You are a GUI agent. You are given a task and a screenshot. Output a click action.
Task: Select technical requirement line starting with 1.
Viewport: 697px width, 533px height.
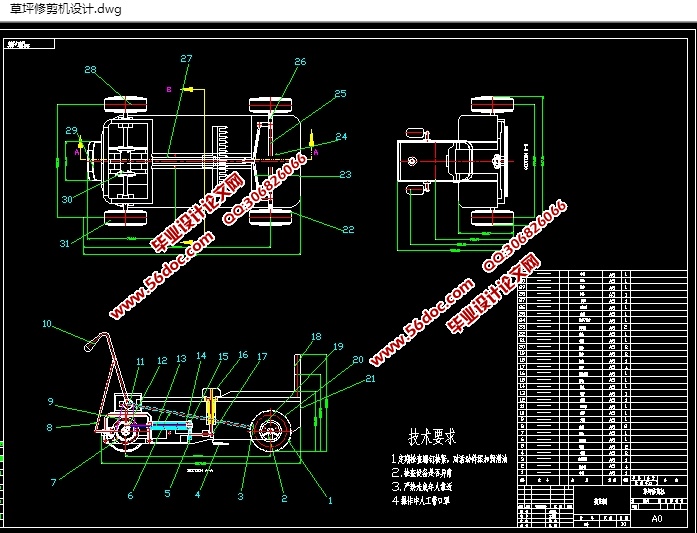pos(449,458)
